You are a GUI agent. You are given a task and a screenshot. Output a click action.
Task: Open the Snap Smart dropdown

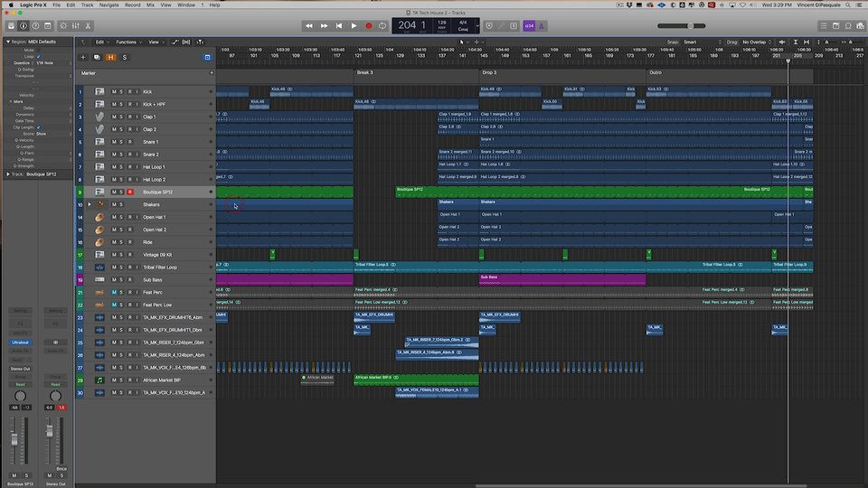click(703, 42)
